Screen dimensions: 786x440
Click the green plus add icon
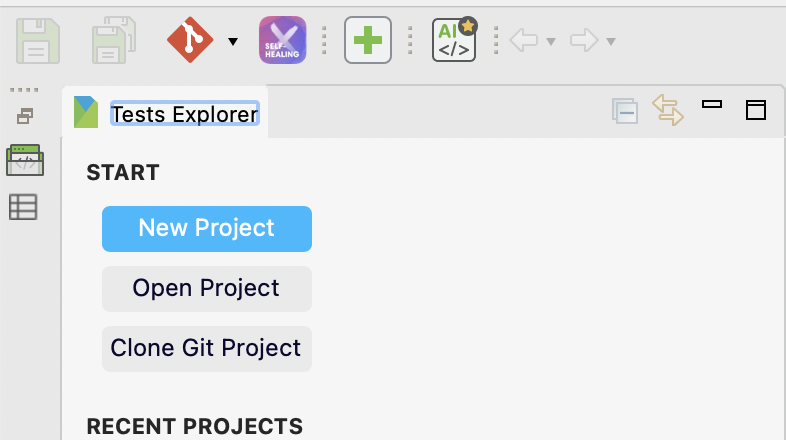tap(367, 41)
